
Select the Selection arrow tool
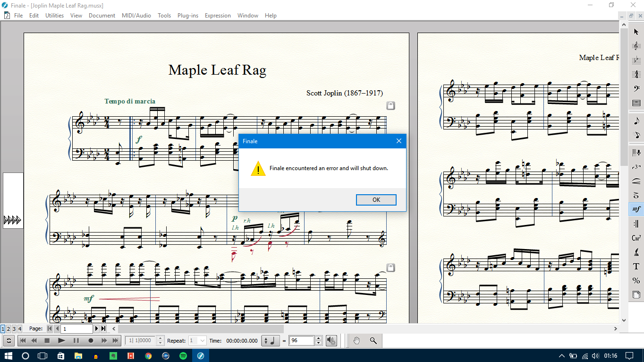(x=636, y=32)
